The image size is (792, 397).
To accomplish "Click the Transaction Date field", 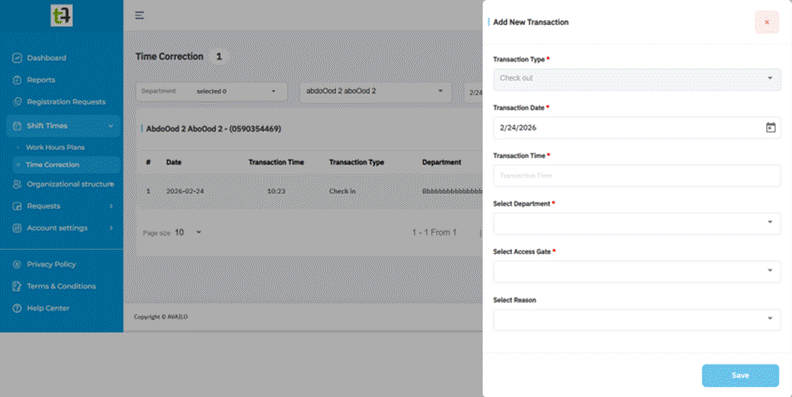I will pos(637,128).
